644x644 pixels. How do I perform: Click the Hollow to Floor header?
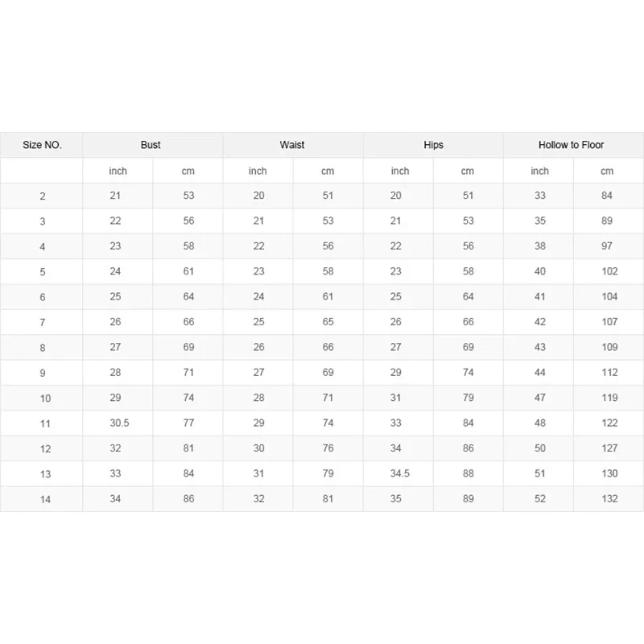click(x=571, y=145)
